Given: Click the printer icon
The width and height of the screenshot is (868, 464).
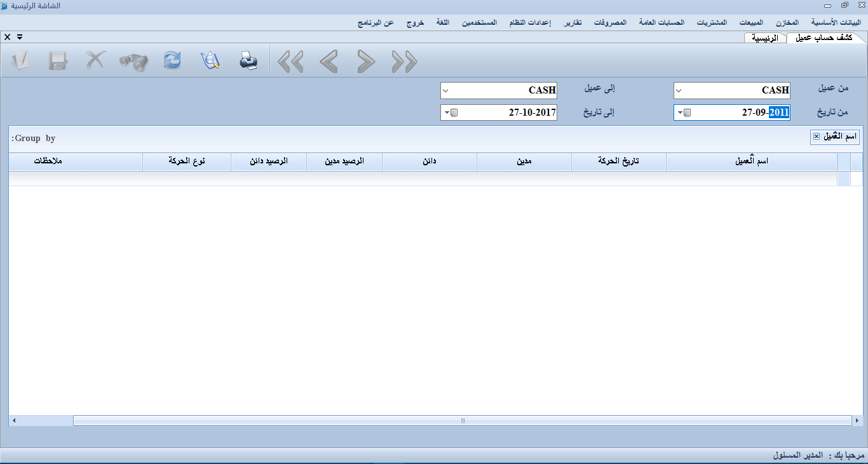Looking at the screenshot, I should click(x=248, y=61).
